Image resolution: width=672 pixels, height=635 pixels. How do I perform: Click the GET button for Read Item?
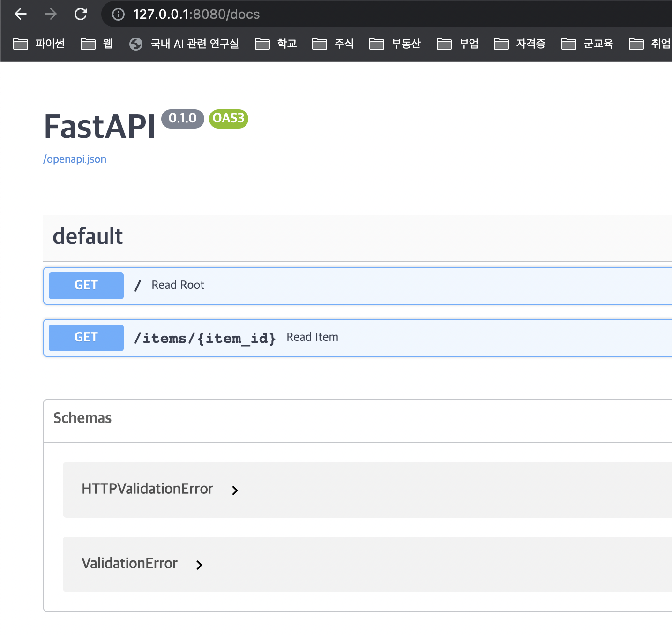coord(86,337)
